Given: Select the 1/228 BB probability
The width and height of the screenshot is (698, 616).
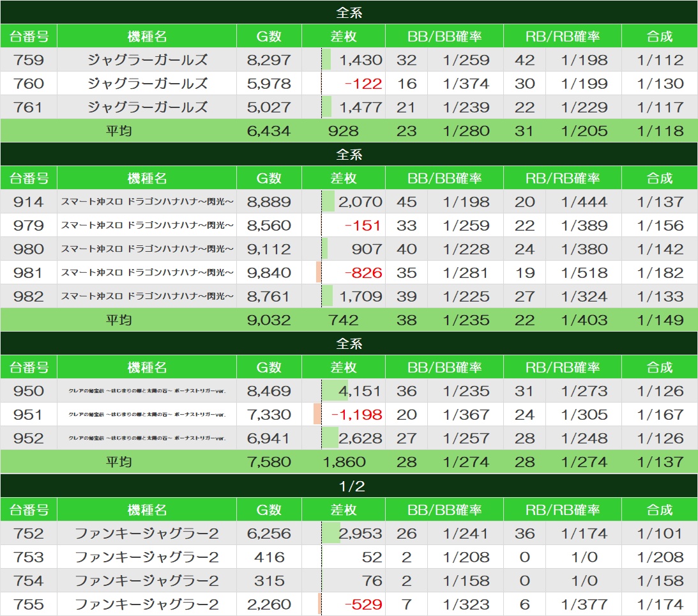Looking at the screenshot, I should [466, 249].
